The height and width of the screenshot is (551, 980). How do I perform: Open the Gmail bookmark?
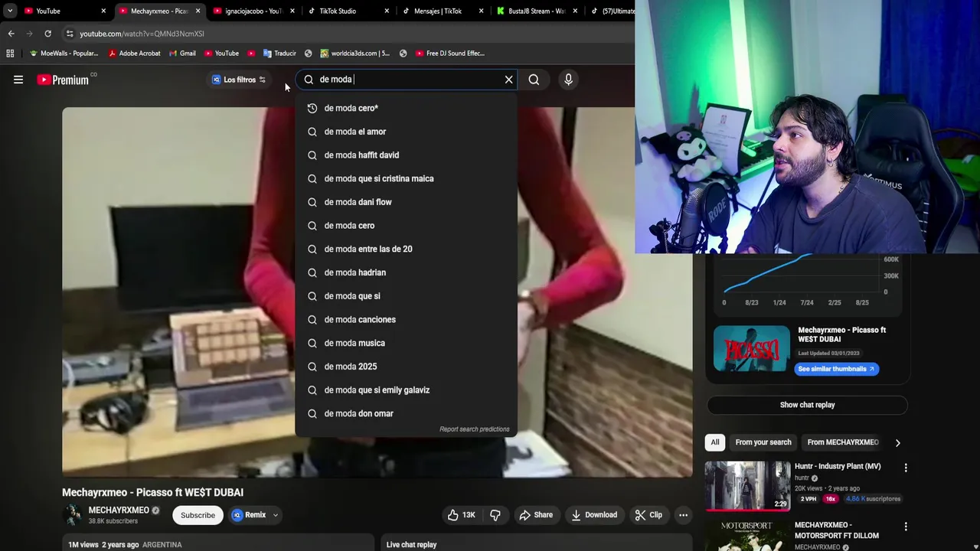click(182, 54)
